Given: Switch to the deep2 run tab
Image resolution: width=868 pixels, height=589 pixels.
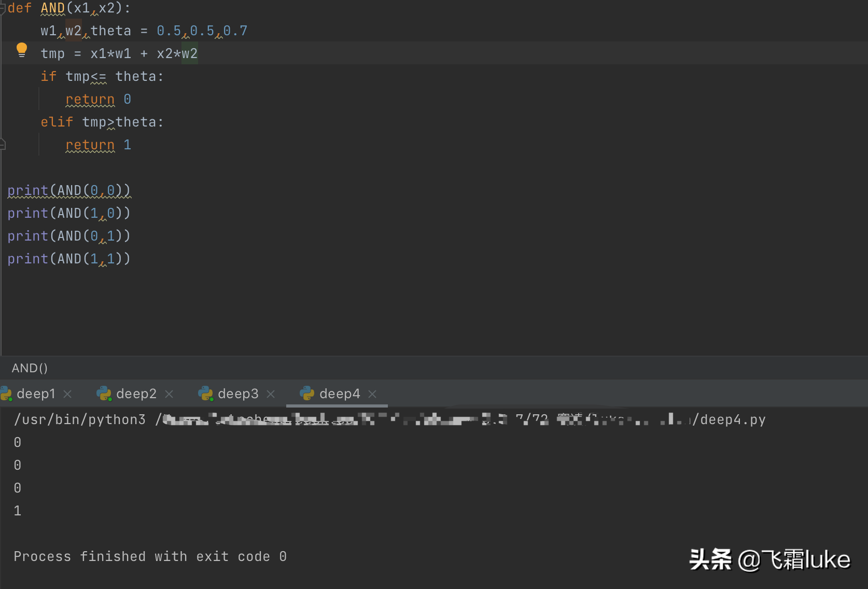Looking at the screenshot, I should coord(136,394).
